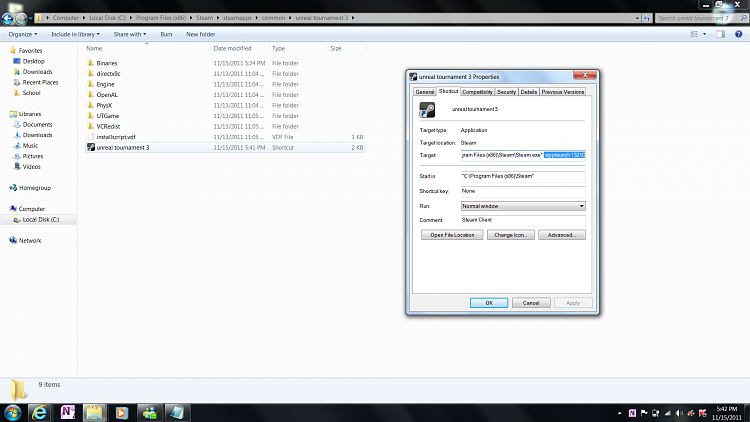Click the change view icon
Viewport: 750px width, 422px height.
point(694,34)
